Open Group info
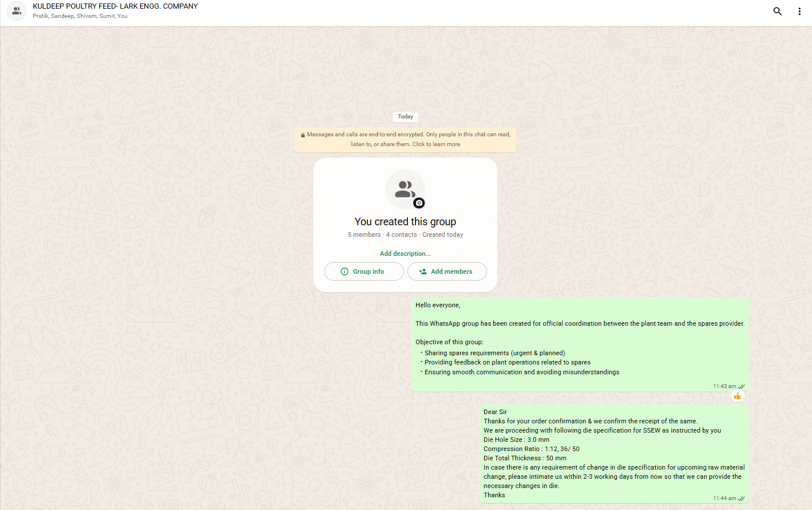Screen dimensions: 812x510 [364, 271]
